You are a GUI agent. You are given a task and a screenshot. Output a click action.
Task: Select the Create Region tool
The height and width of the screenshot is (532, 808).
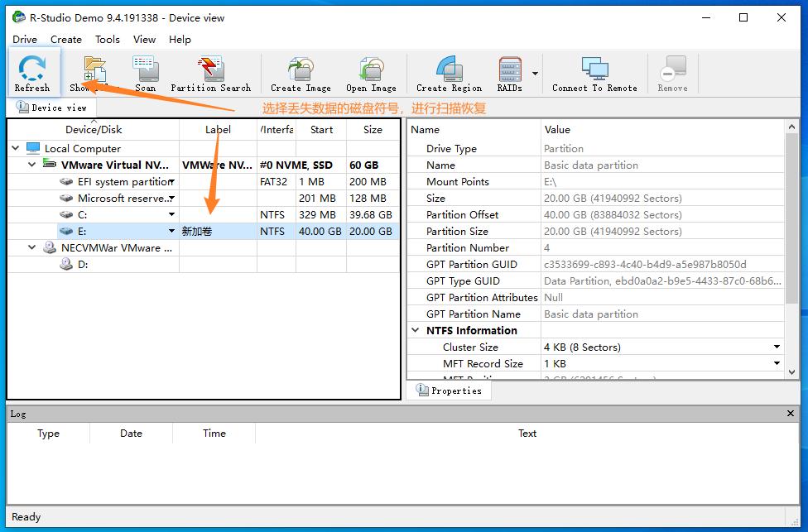[x=449, y=73]
